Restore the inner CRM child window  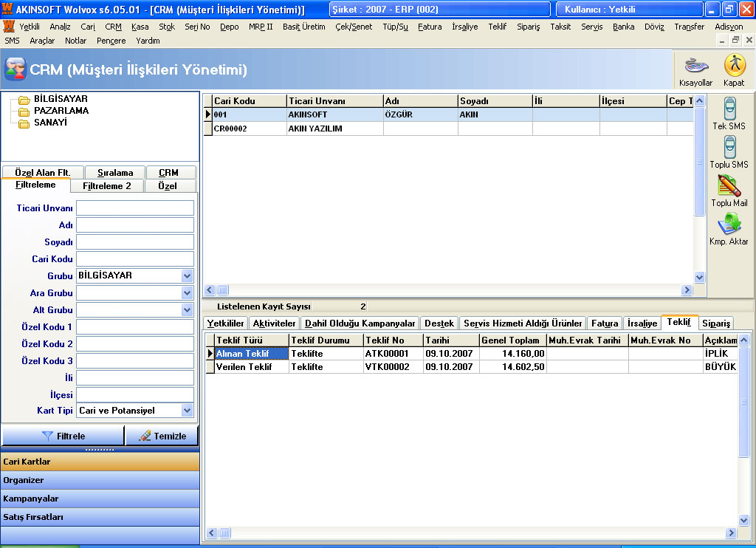735,41
